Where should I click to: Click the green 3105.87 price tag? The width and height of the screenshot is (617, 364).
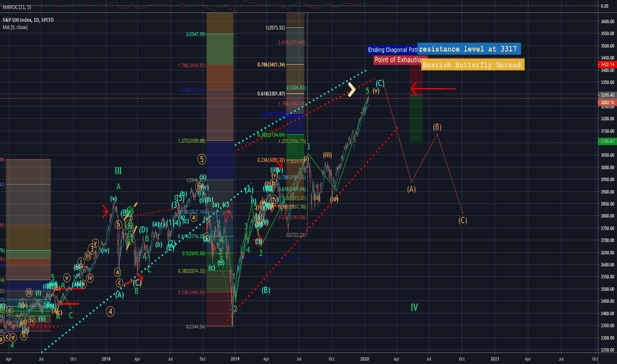(x=607, y=141)
